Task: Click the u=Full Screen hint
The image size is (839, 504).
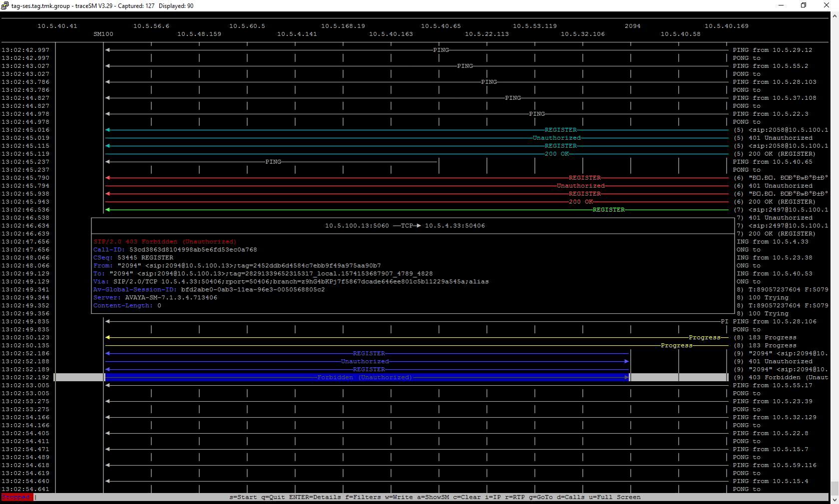Action: coord(615,497)
